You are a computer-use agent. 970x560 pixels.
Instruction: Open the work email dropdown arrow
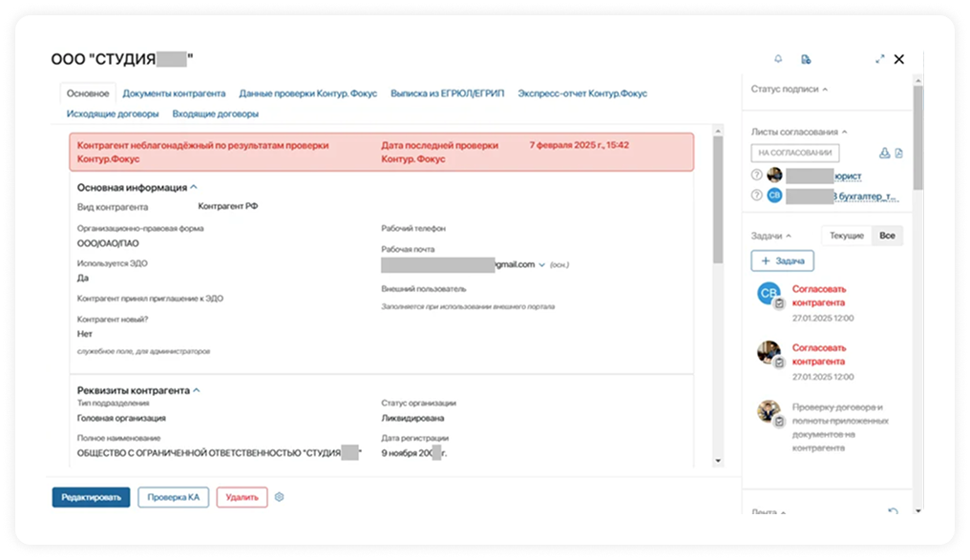click(x=541, y=264)
